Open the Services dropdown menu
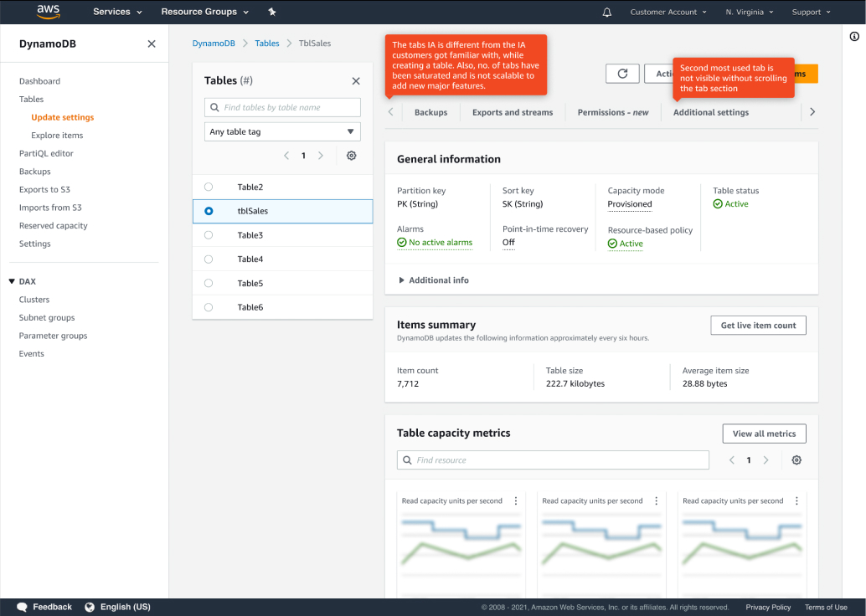 (117, 12)
